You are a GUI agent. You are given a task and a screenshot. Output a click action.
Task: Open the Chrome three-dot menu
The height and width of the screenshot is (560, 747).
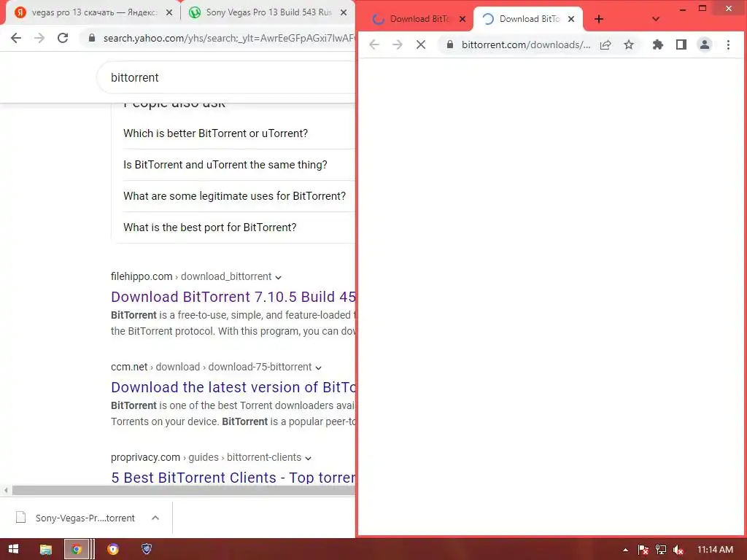(x=728, y=44)
